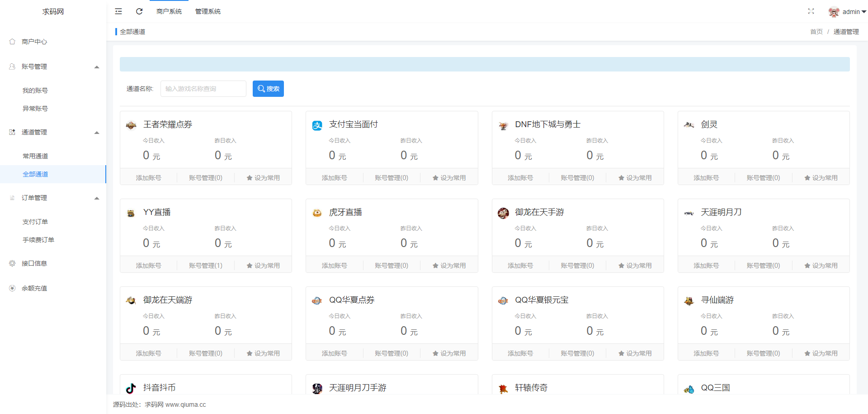Click the 剑灵 channel icon

click(689, 125)
